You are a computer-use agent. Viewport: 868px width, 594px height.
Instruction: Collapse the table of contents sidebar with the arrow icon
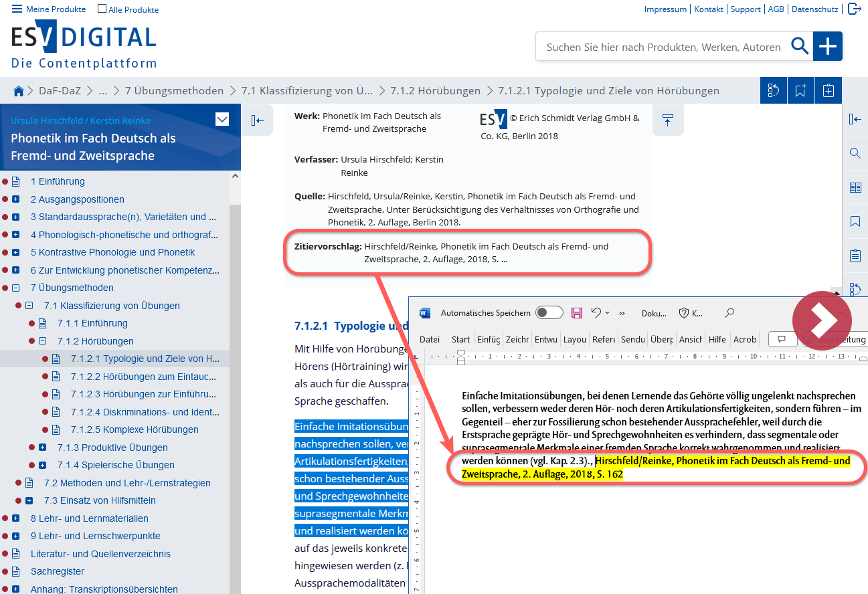258,120
